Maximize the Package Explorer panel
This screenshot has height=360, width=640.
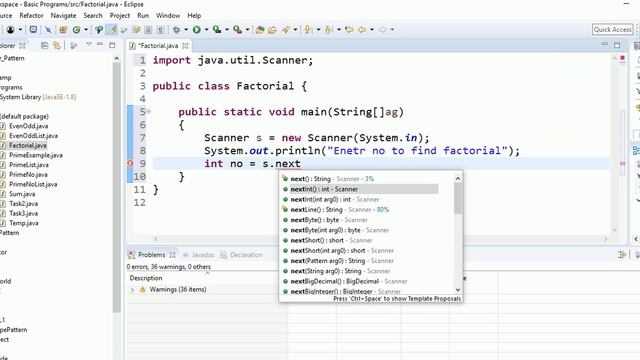click(x=112, y=45)
